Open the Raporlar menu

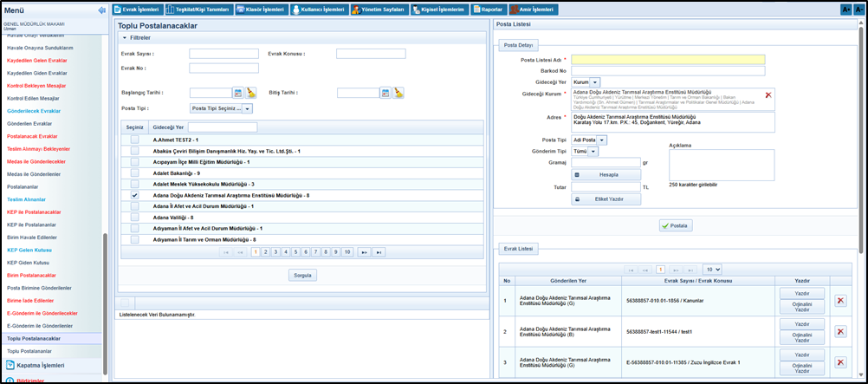pyautogui.click(x=489, y=10)
